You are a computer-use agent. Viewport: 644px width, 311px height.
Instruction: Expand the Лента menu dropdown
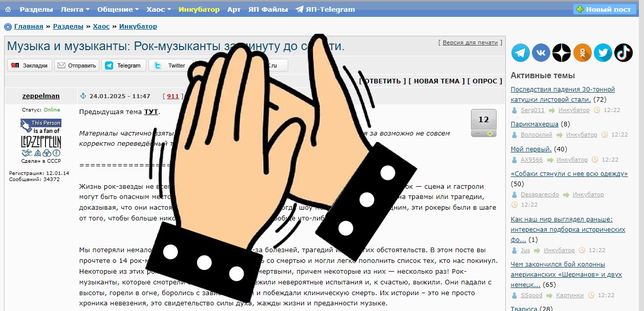75,9
